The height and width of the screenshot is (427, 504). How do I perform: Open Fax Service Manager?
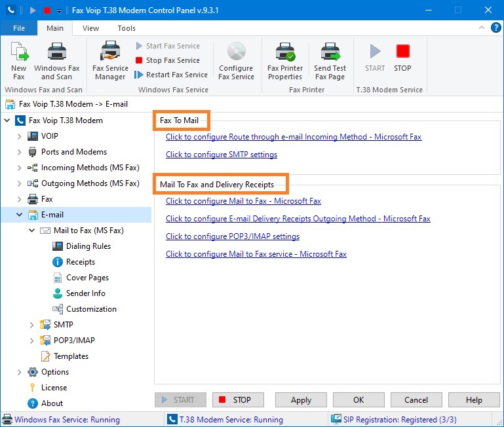(x=110, y=61)
